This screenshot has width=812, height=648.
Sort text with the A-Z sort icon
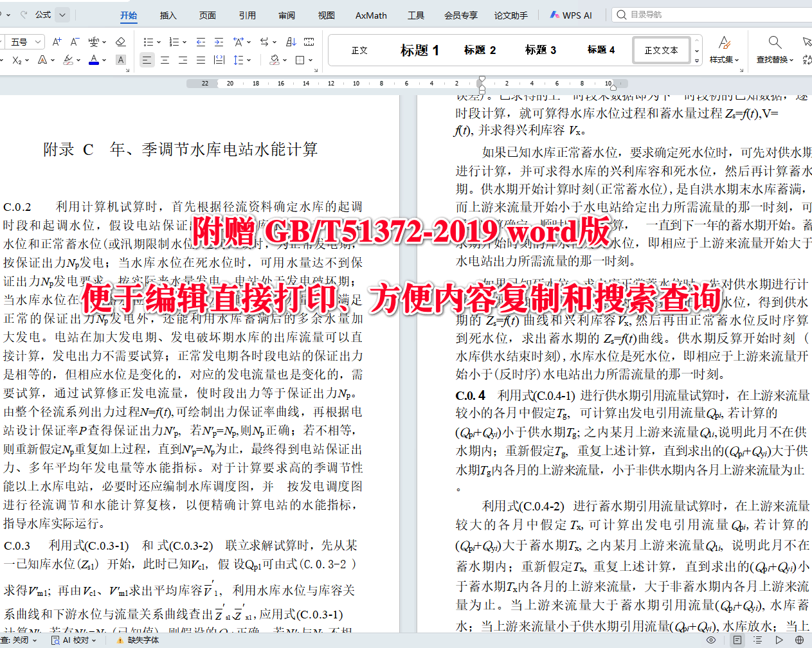291,42
